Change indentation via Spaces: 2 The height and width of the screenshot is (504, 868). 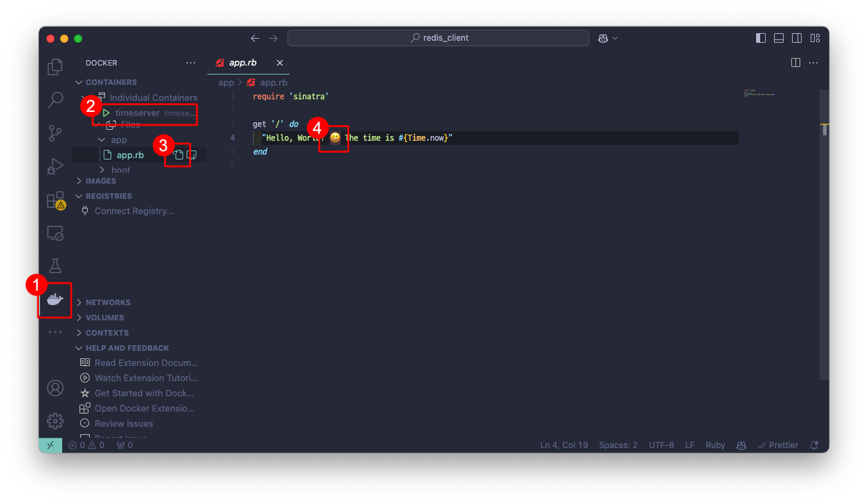pyautogui.click(x=619, y=445)
